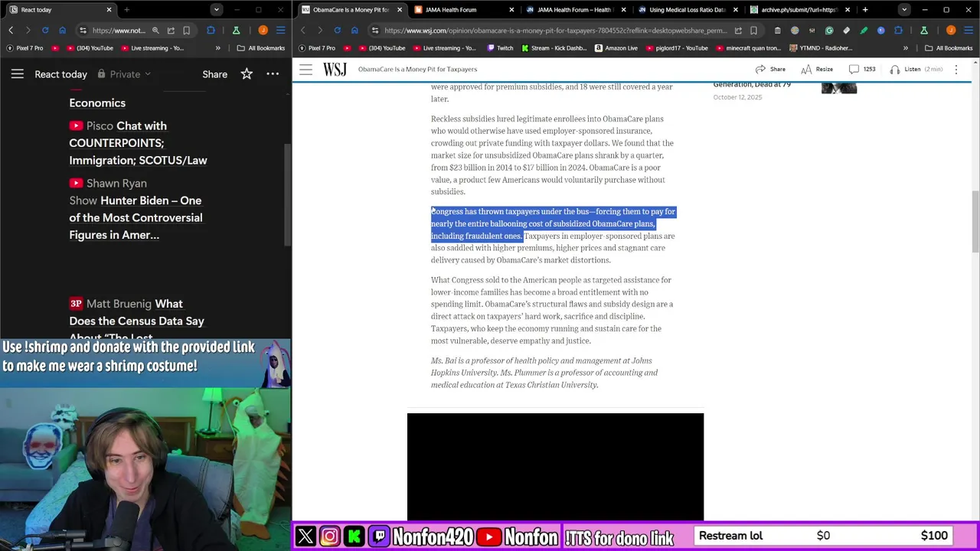Viewport: 980px width, 551px height.
Task: Open the Resize text option
Action: point(816,69)
